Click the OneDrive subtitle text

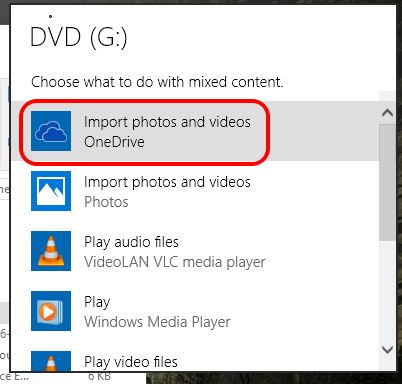click(x=114, y=142)
